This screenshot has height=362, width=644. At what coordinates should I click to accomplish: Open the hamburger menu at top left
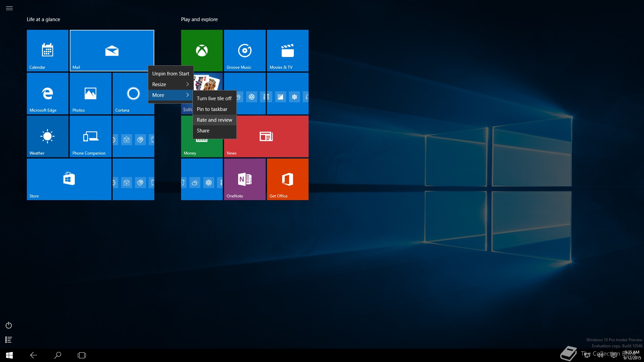(x=9, y=8)
